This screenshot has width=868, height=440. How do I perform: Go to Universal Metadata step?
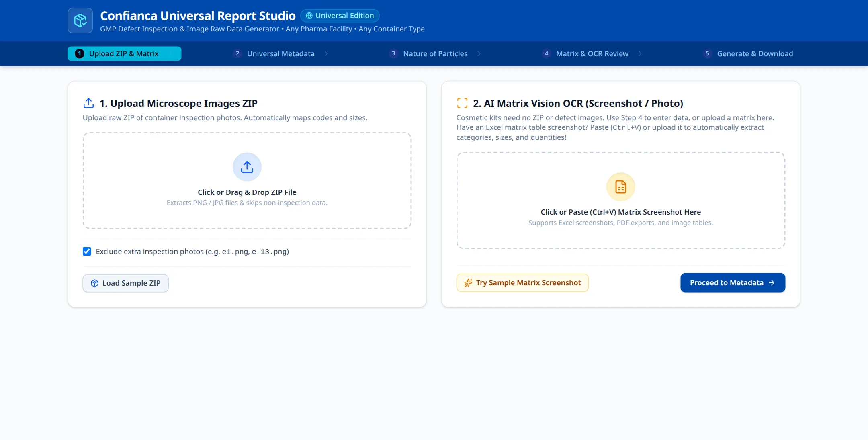[280, 54]
